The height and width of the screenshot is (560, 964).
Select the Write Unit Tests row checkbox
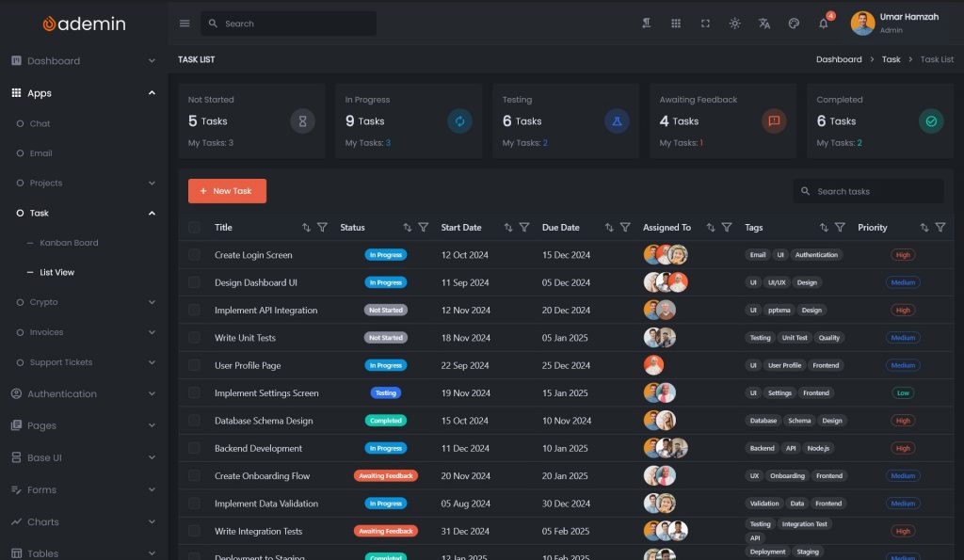[x=194, y=338]
